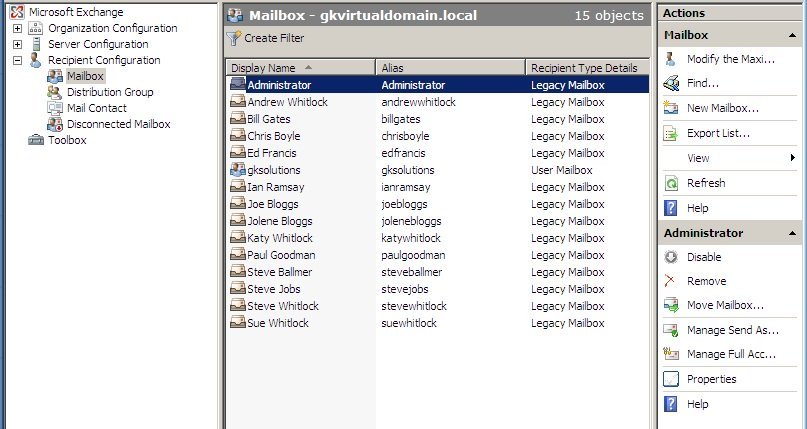
Task: Click the gksolutions user mailbox icon
Action: click(238, 170)
